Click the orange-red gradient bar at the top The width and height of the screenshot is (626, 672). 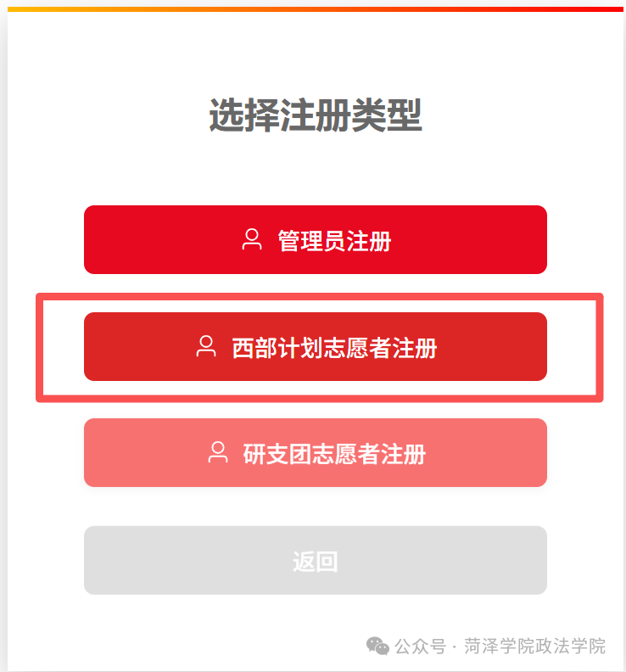(316, 9)
